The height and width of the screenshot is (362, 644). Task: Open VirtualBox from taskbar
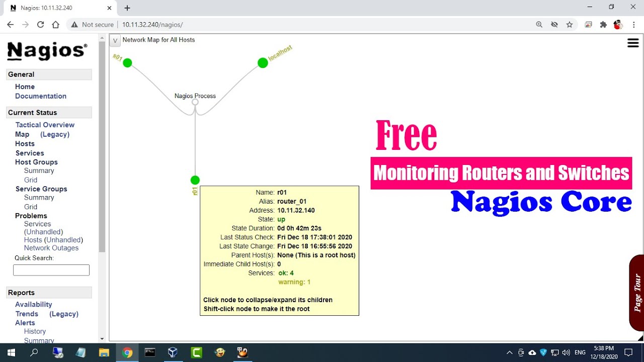click(x=173, y=352)
